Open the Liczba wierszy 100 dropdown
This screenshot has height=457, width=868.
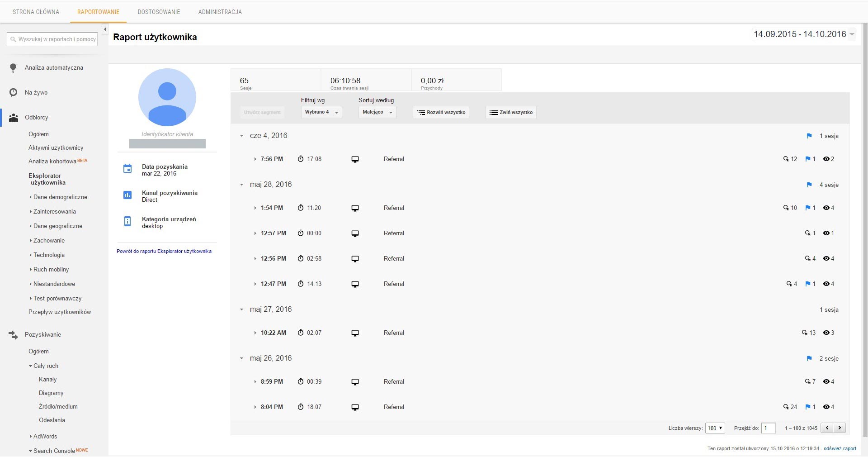point(715,428)
